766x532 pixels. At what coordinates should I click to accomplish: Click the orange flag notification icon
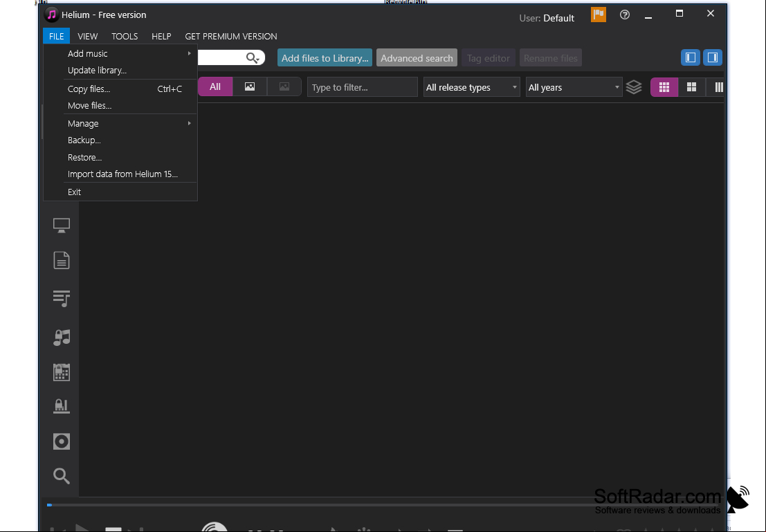(x=599, y=15)
